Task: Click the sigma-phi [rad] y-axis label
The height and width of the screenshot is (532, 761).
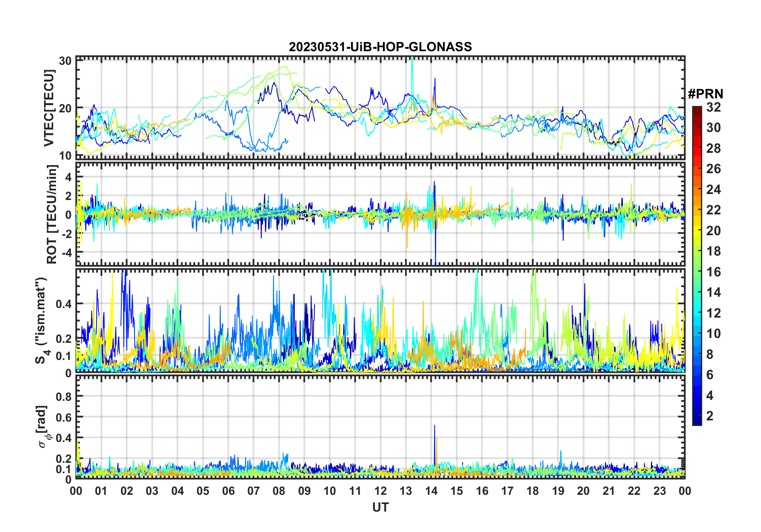Action: coord(43,426)
